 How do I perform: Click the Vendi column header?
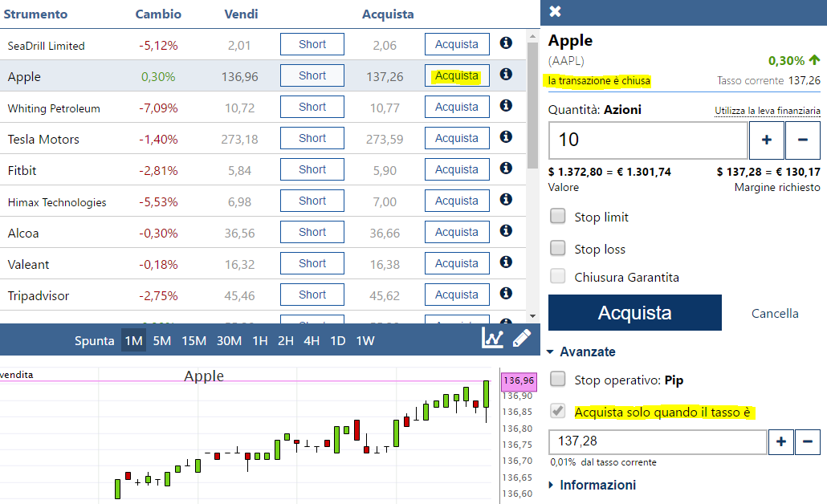[x=241, y=14]
